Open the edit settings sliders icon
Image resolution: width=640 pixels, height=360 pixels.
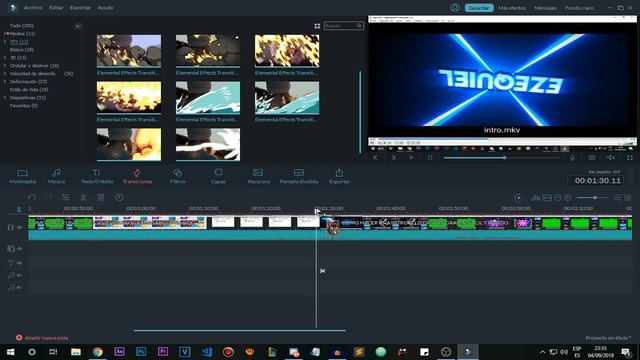[x=65, y=198]
